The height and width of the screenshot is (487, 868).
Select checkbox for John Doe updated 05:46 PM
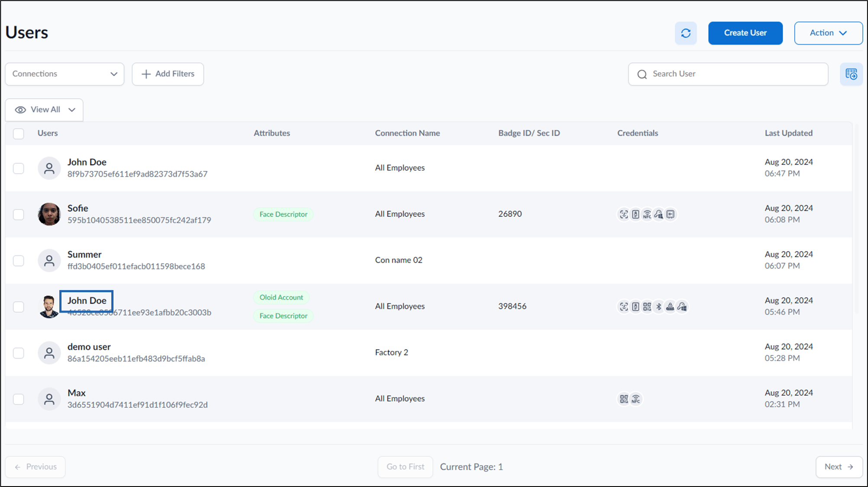point(19,306)
